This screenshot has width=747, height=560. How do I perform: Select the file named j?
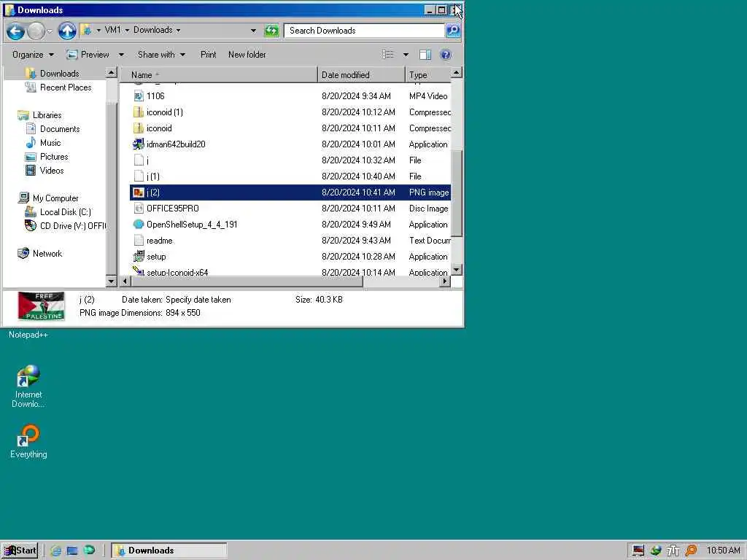click(x=290, y=160)
